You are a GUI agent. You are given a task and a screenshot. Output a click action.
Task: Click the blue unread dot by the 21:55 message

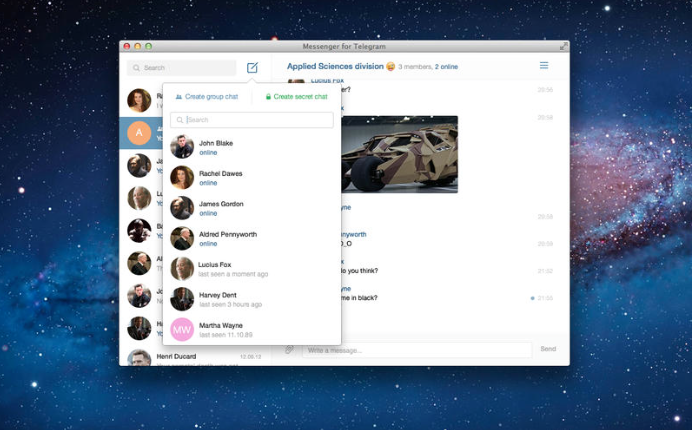[x=532, y=298]
